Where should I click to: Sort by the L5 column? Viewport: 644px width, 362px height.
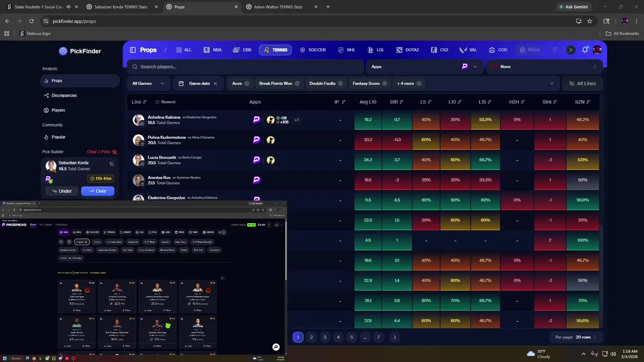pyautogui.click(x=426, y=102)
